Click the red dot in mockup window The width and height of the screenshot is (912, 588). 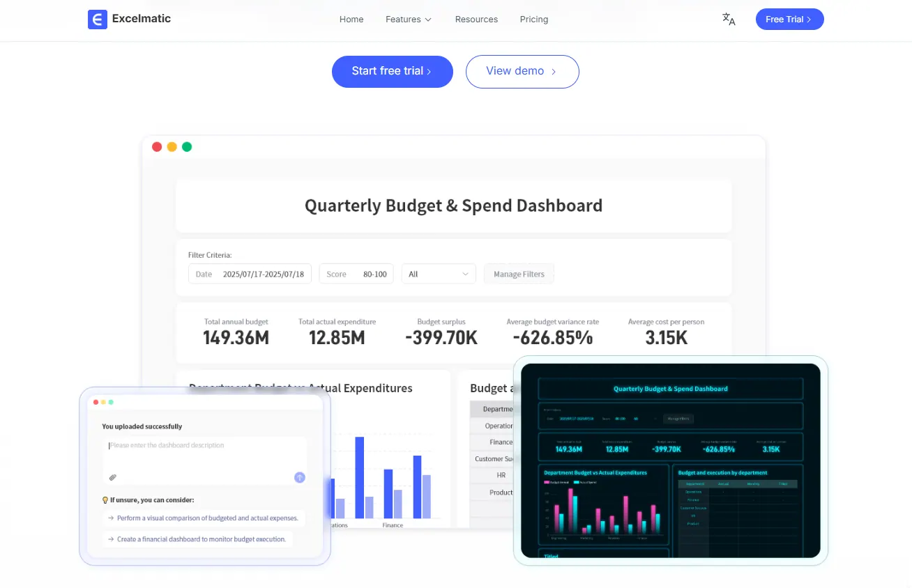[x=157, y=147]
